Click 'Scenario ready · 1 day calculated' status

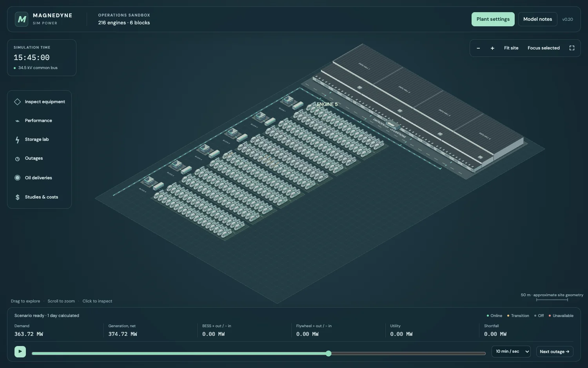click(47, 316)
